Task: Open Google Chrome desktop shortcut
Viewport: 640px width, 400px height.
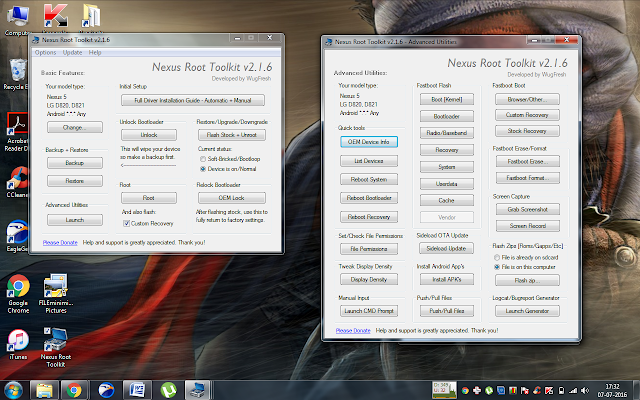Action: pyautogui.click(x=18, y=294)
